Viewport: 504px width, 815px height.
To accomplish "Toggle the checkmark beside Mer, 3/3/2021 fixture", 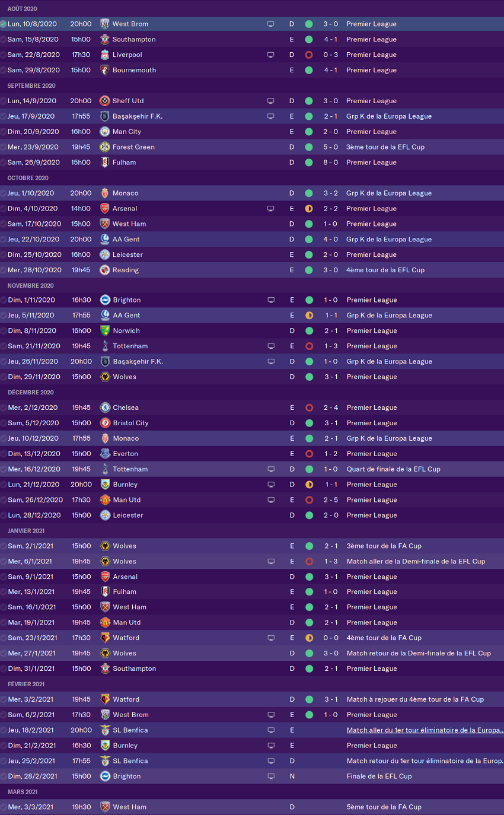I will (x=4, y=807).
